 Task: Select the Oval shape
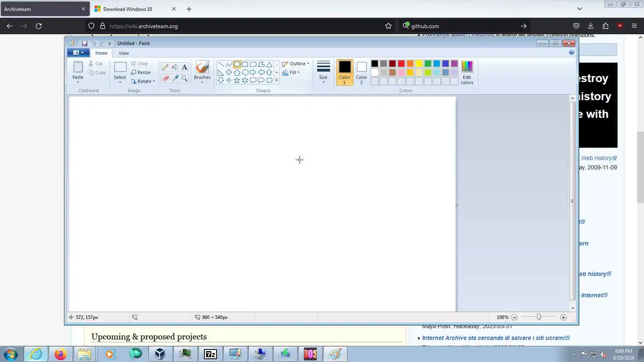click(237, 64)
